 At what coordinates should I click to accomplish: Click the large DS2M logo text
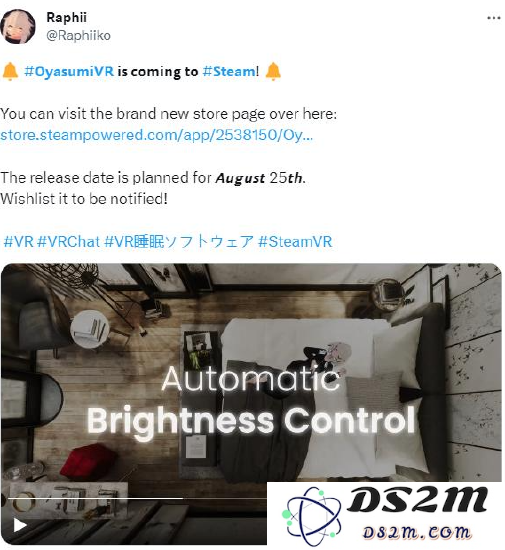tap(417, 499)
